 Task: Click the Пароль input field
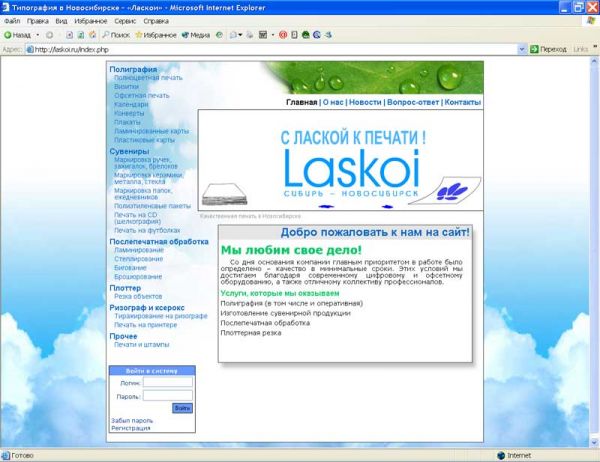coord(168,396)
